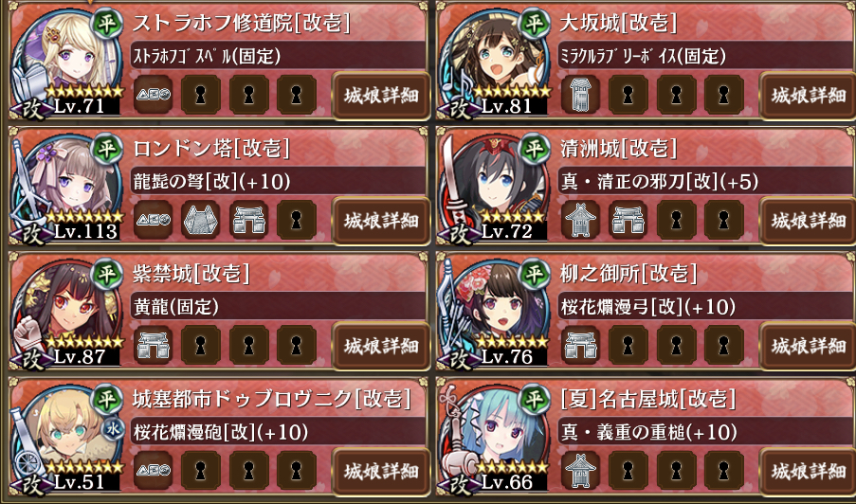Click the building facility icon for 大坂城
Image resolution: width=856 pixels, height=504 pixels.
coord(580,96)
